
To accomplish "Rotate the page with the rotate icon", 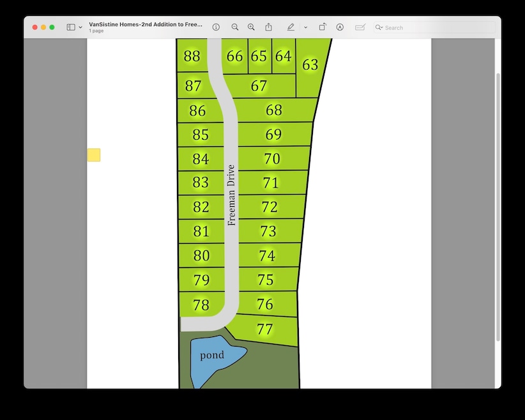I will [x=323, y=27].
